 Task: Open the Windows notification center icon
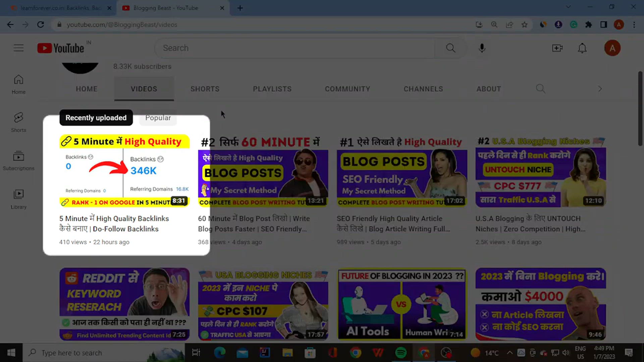[x=629, y=353]
